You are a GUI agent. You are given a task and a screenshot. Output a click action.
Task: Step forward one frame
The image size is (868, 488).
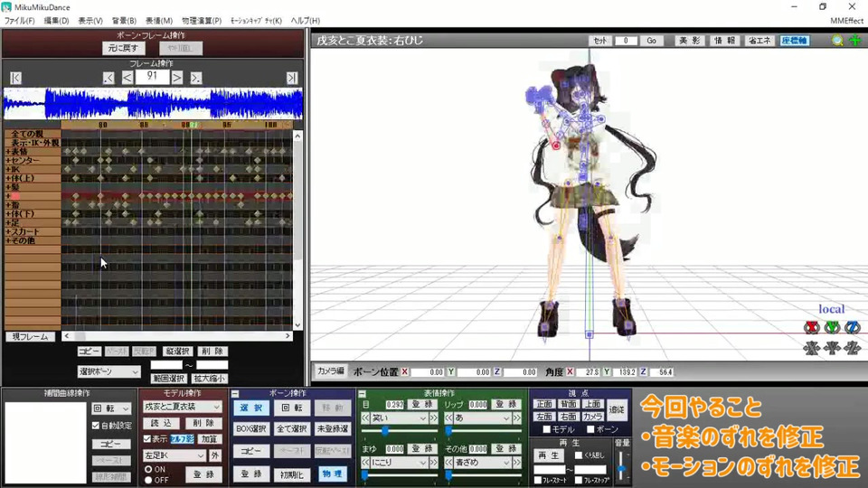(177, 78)
